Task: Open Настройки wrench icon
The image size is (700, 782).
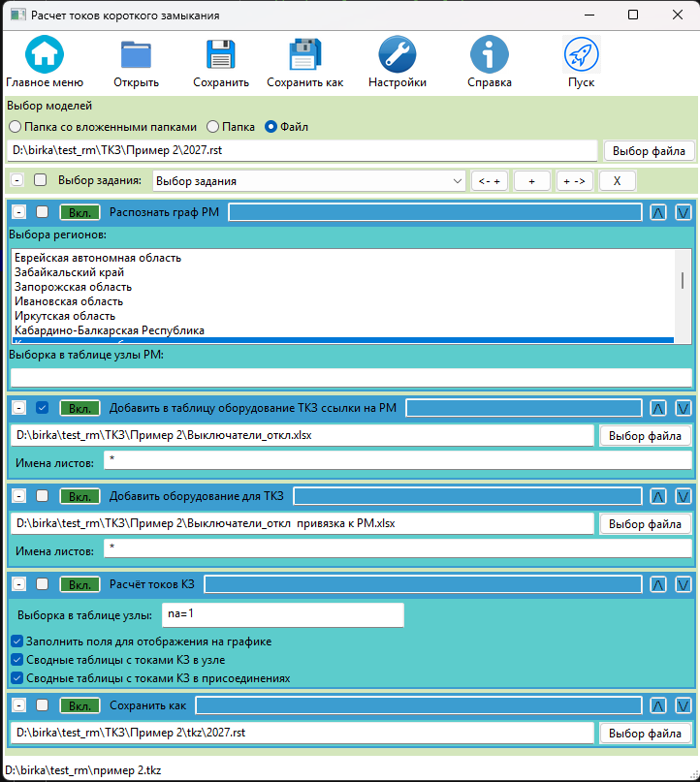Action: (398, 54)
